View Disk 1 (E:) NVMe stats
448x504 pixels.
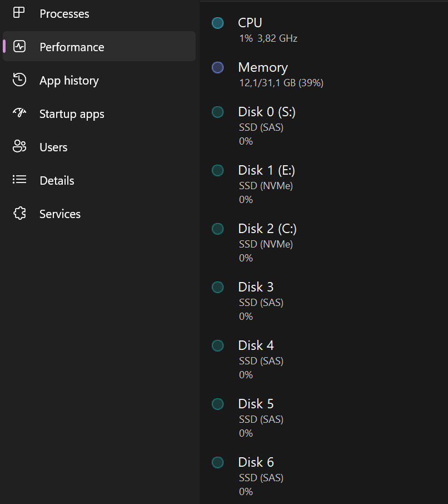(267, 171)
